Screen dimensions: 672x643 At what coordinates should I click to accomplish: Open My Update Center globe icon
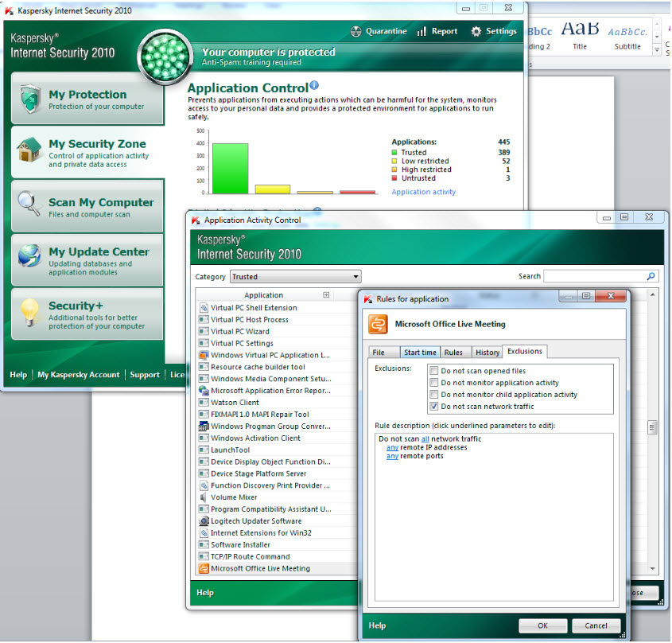(30, 255)
